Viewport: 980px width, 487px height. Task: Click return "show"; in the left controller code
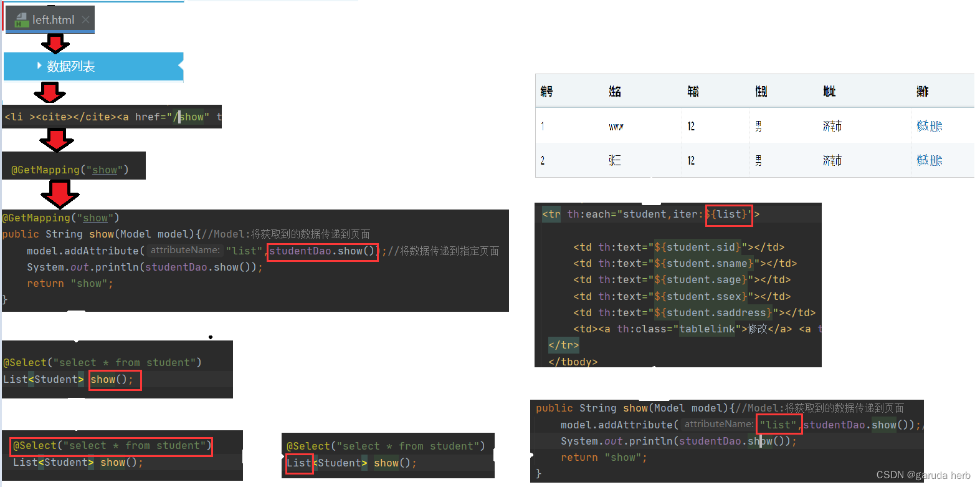pos(70,283)
